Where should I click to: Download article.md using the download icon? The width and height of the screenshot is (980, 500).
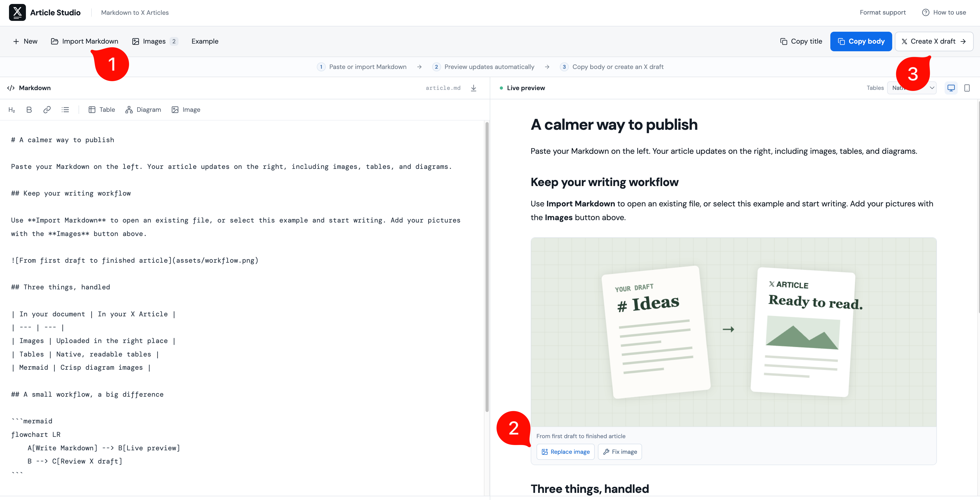[473, 88]
